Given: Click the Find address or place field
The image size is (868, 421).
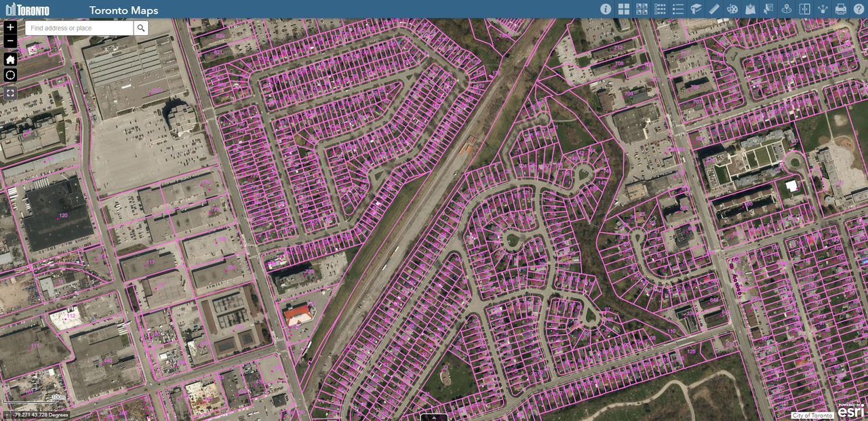Looking at the screenshot, I should pyautogui.click(x=79, y=28).
